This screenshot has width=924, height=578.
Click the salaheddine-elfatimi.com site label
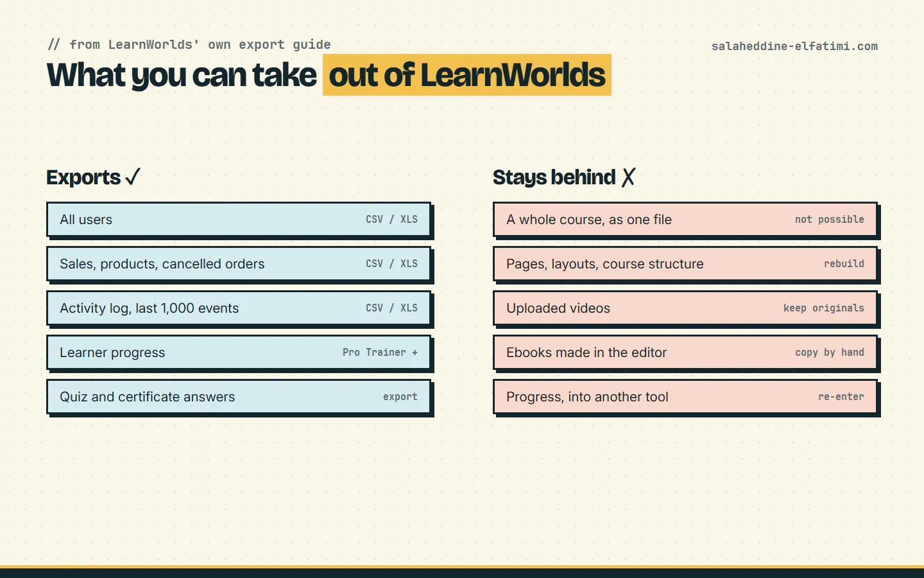pyautogui.click(x=794, y=46)
